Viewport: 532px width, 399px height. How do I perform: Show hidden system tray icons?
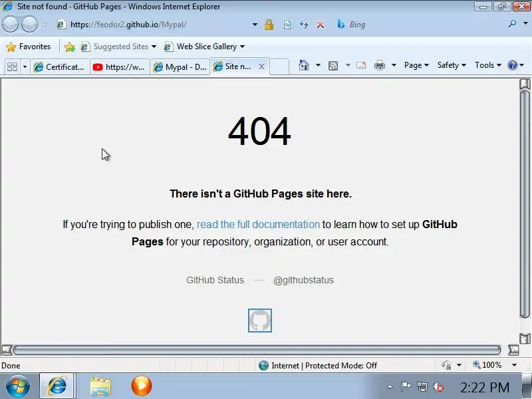pyautogui.click(x=390, y=386)
